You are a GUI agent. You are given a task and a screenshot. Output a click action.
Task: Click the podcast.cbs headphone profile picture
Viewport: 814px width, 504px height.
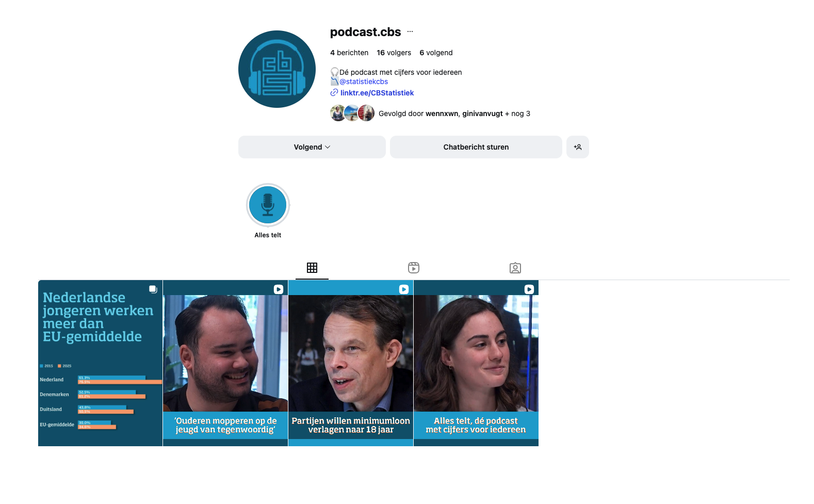click(x=277, y=69)
